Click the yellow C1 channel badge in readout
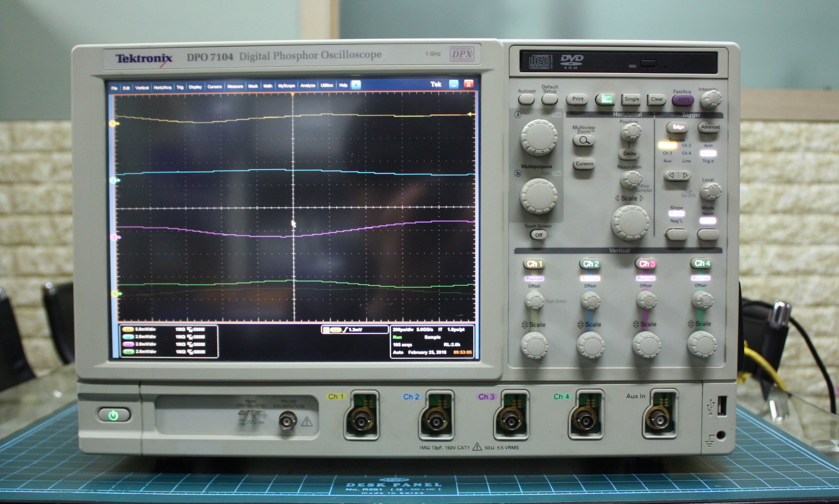This screenshot has width=839, height=504. 128,329
